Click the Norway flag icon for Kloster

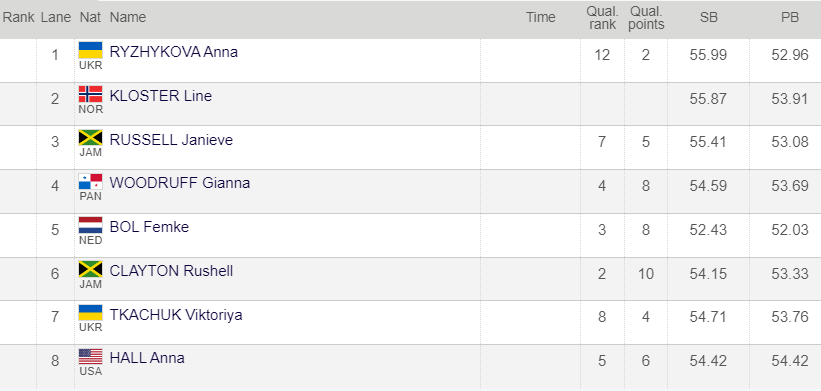(x=91, y=94)
